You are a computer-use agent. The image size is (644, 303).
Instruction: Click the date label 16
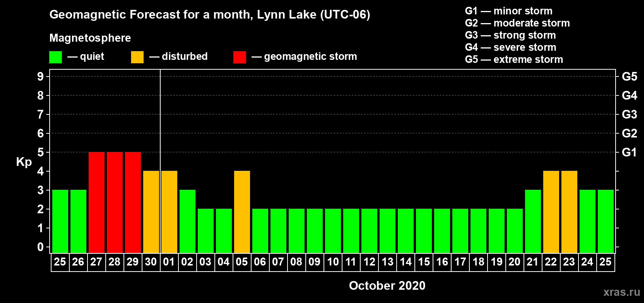442,262
